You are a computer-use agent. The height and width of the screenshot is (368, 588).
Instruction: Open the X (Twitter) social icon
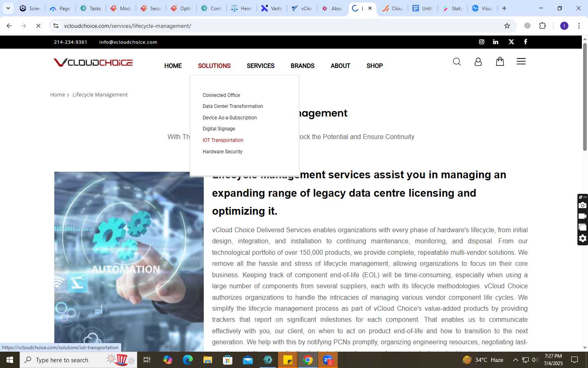click(511, 42)
